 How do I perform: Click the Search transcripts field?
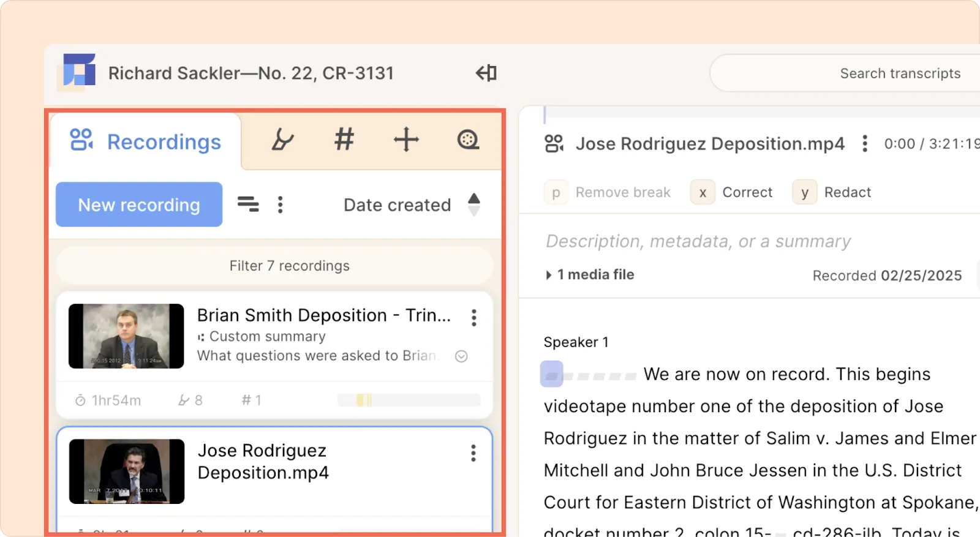[845, 73]
